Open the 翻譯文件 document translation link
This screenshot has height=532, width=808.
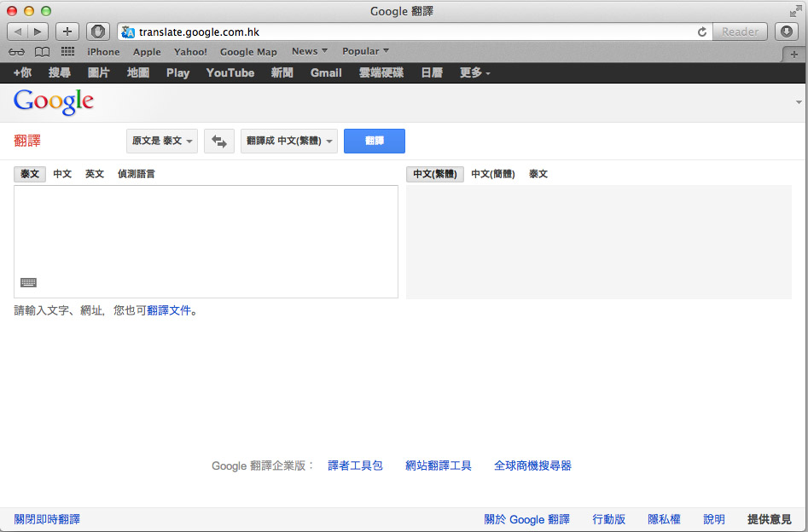point(169,310)
